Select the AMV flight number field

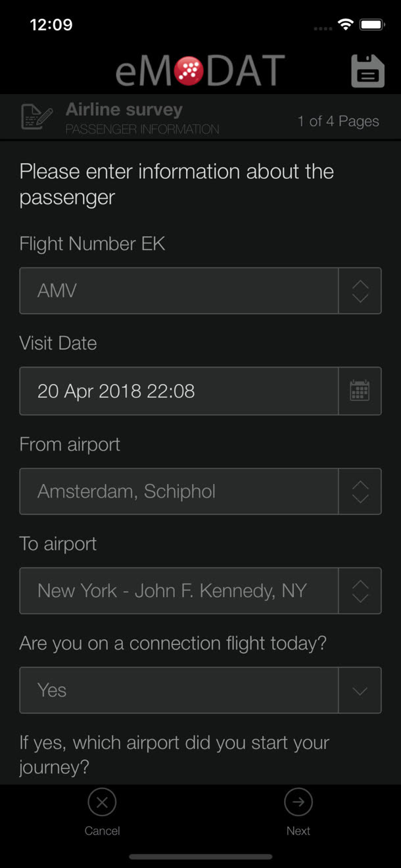(179, 291)
